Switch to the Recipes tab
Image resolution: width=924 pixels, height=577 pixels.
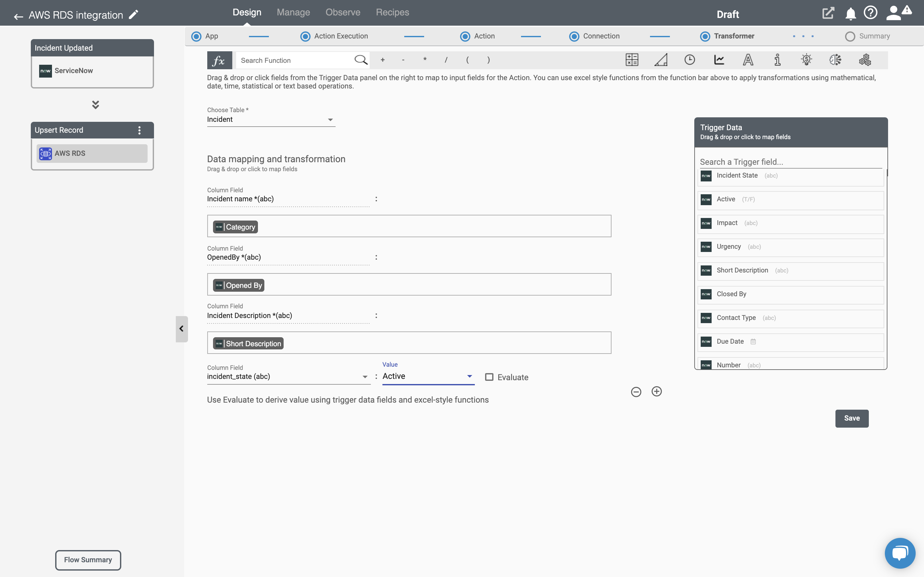click(392, 13)
